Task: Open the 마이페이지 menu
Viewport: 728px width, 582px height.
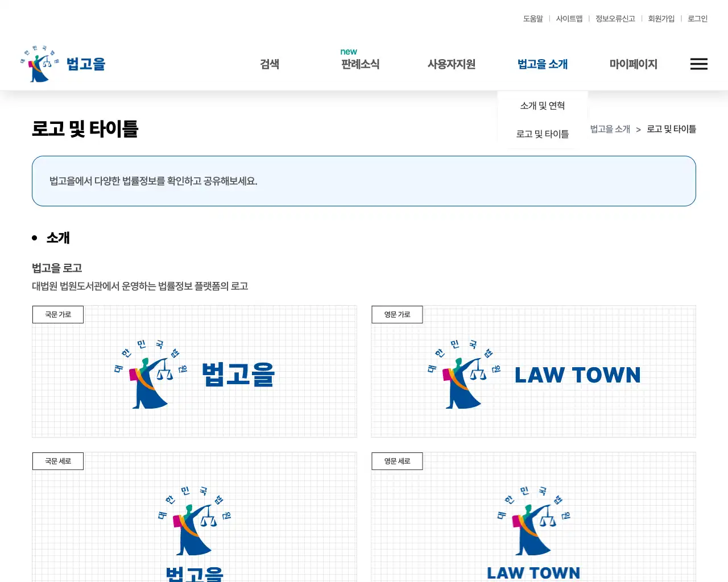Action: point(634,64)
